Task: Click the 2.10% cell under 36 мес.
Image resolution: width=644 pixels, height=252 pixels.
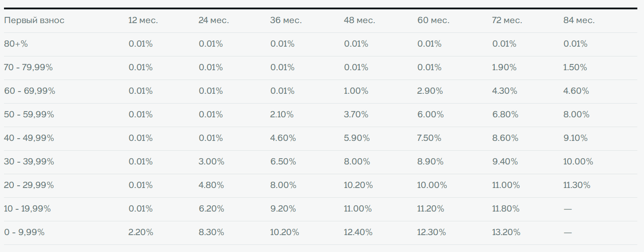Action: coord(282,115)
